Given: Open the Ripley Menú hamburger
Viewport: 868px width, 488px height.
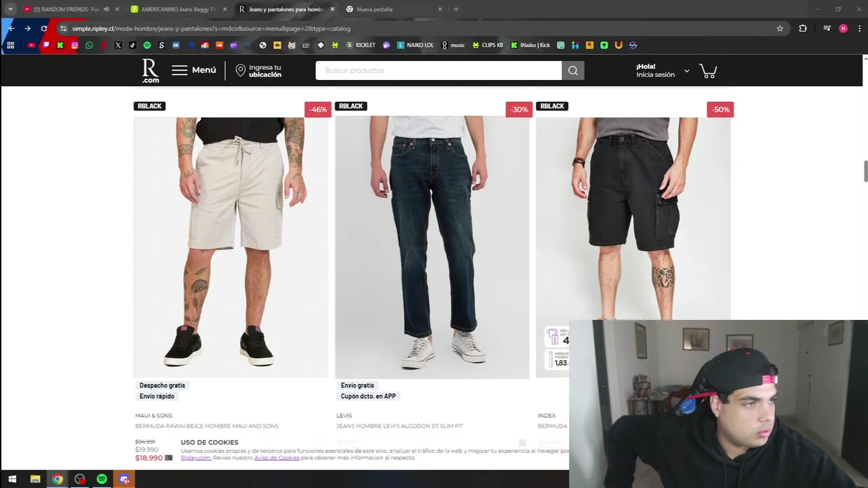Looking at the screenshot, I should click(194, 70).
